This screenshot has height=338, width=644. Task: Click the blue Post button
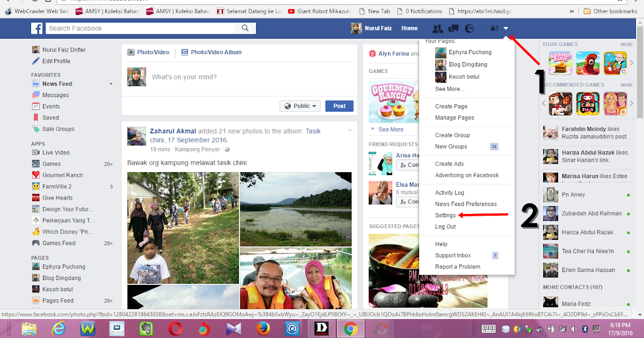tap(339, 106)
